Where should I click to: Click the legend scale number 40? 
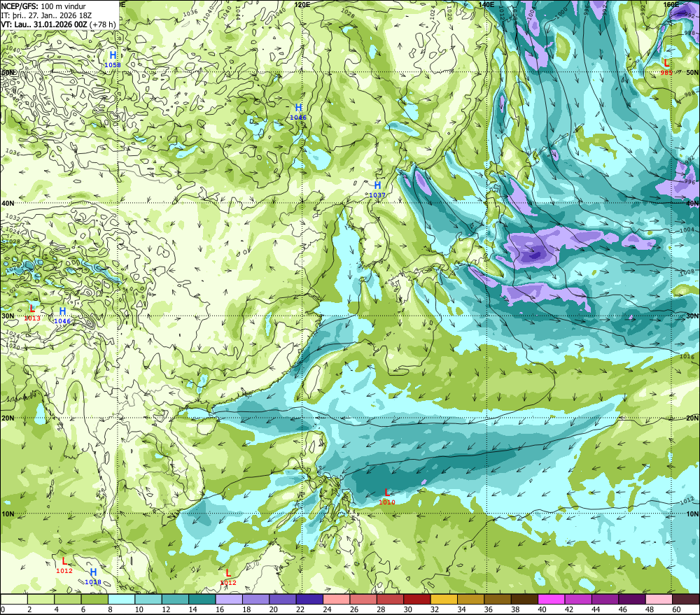click(542, 609)
